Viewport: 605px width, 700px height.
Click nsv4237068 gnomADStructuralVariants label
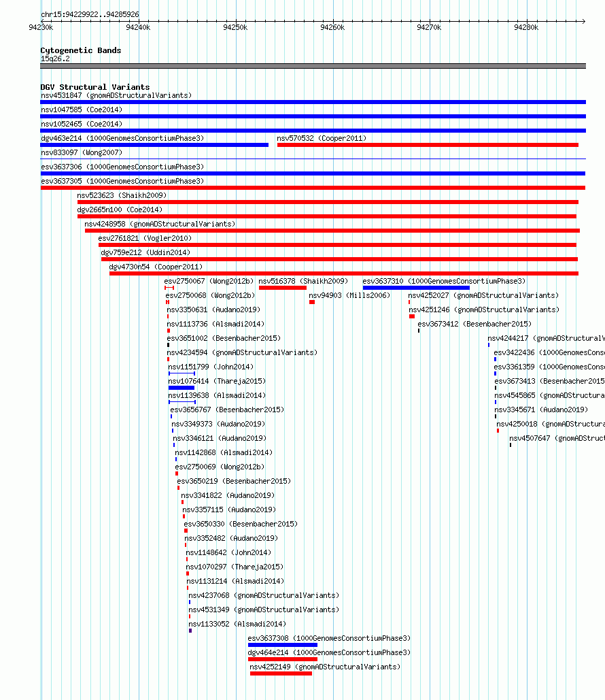click(264, 595)
